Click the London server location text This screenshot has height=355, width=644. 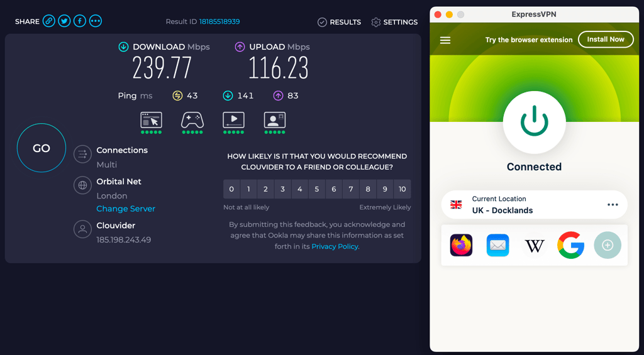(112, 196)
